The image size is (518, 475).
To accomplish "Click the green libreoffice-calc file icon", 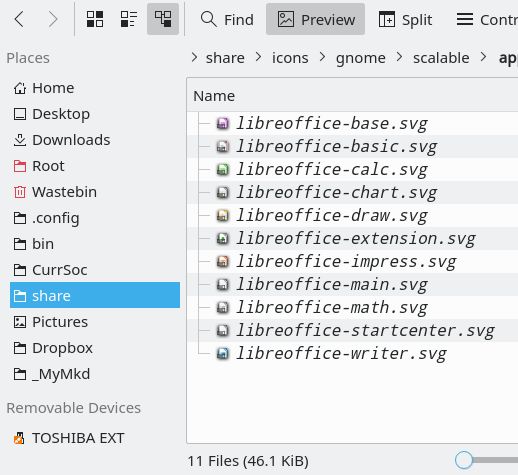I will pyautogui.click(x=223, y=170).
